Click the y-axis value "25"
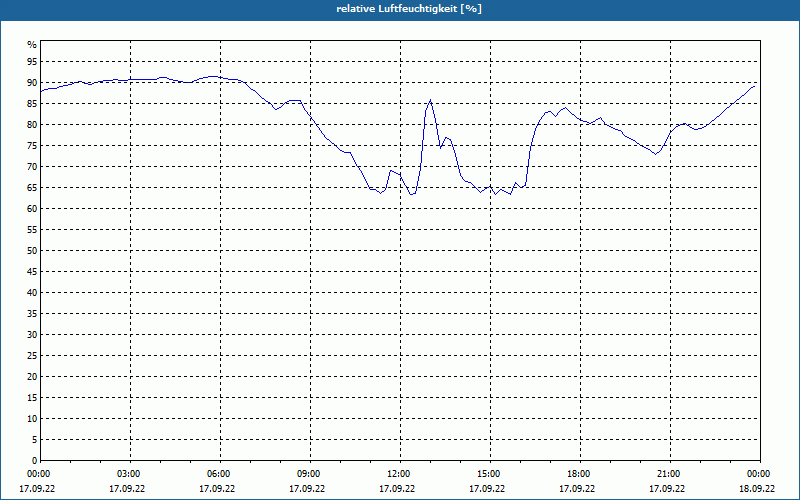Image resolution: width=800 pixels, height=500 pixels. pos(32,356)
